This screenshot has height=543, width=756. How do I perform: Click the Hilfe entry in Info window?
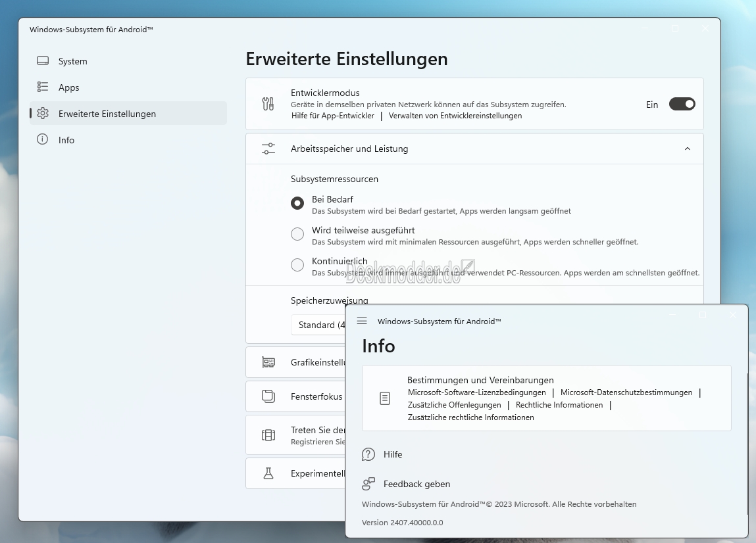pos(392,454)
